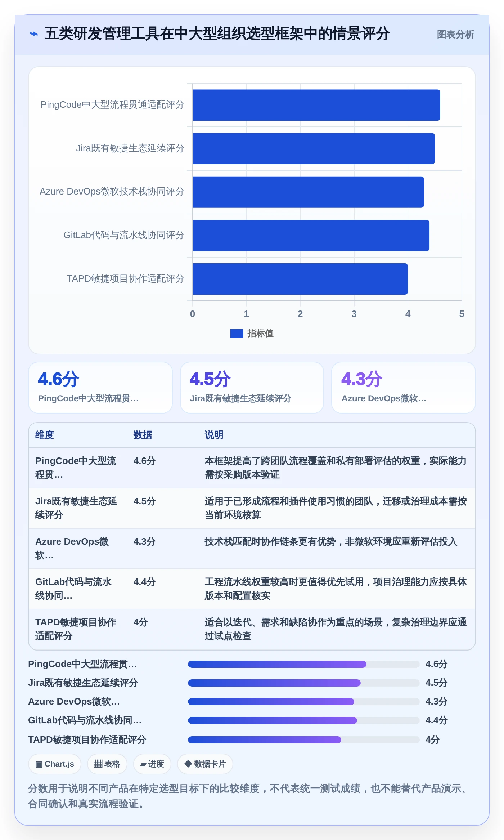The image size is (504, 840).
Task: Click the 表格 tag chip
Action: pyautogui.click(x=107, y=764)
